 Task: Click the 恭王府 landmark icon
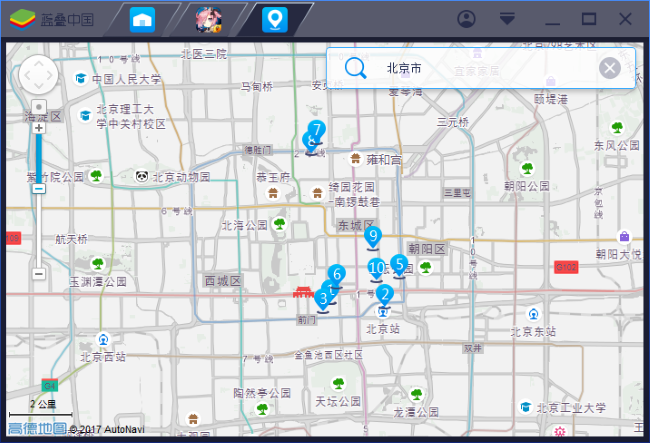[x=273, y=193]
